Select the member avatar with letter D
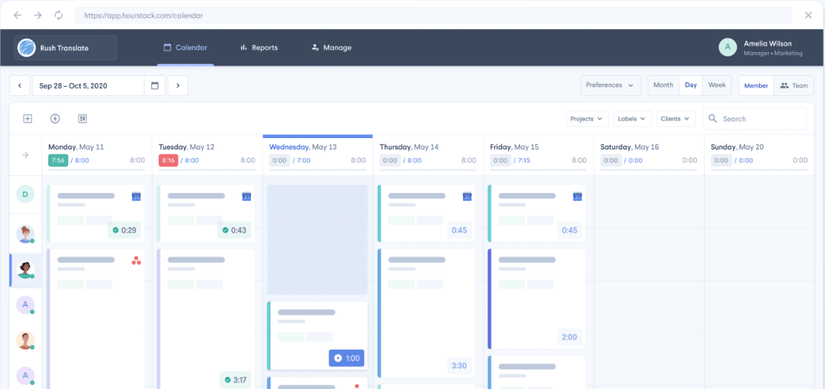Viewport: 825px width, 389px height. [x=25, y=194]
